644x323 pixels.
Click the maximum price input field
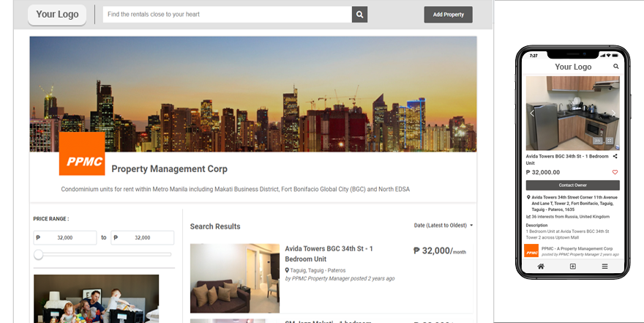pos(143,237)
